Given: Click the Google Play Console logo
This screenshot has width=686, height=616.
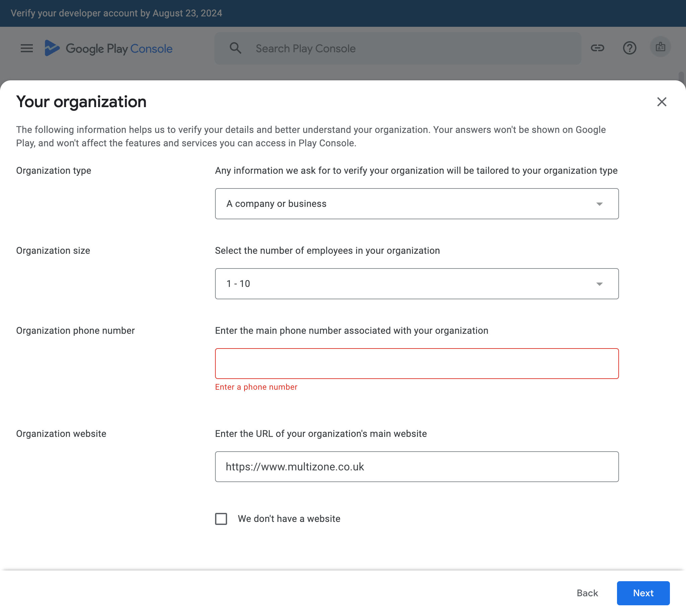Looking at the screenshot, I should 108,49.
